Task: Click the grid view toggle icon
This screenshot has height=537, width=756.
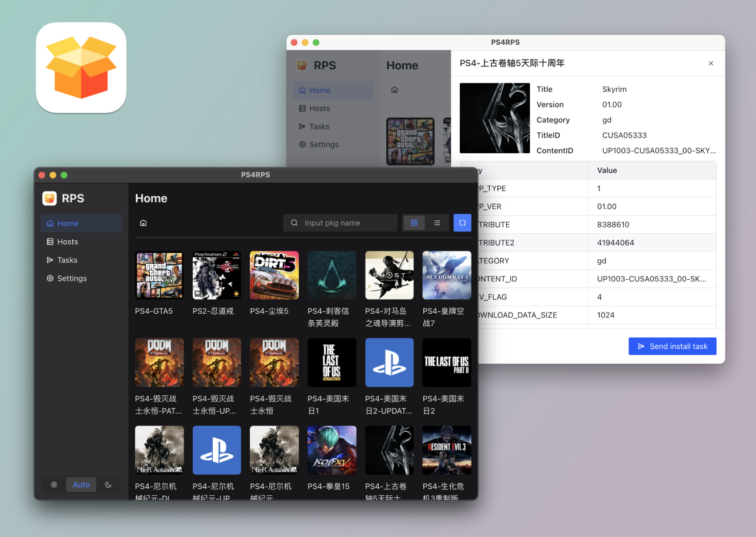Action: pos(414,223)
